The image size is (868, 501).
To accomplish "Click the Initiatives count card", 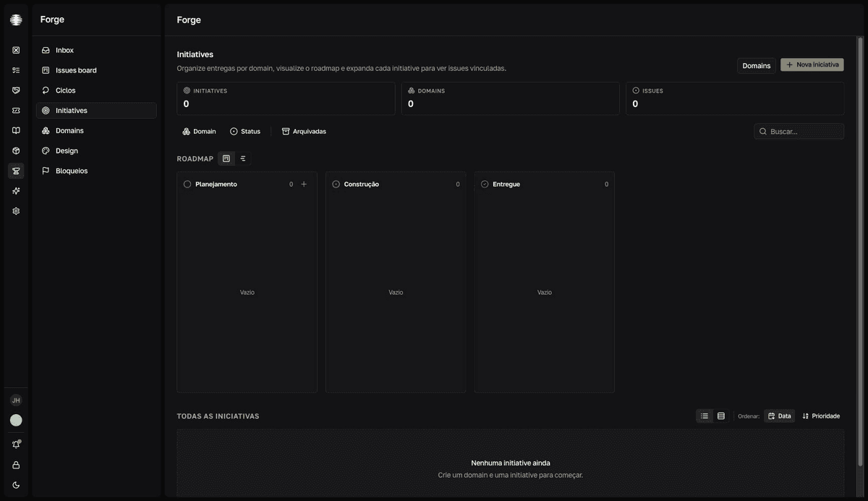I will point(286,98).
